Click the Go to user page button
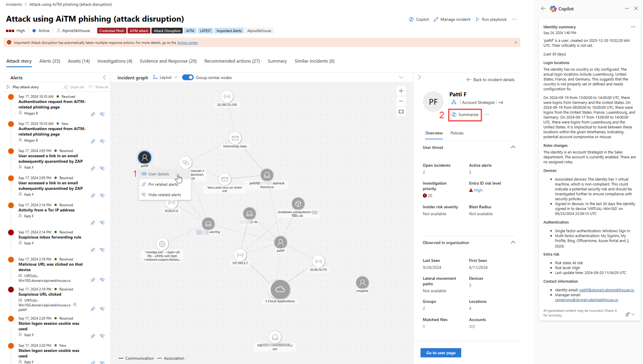Viewport: 643px width, 364px height. click(x=440, y=353)
